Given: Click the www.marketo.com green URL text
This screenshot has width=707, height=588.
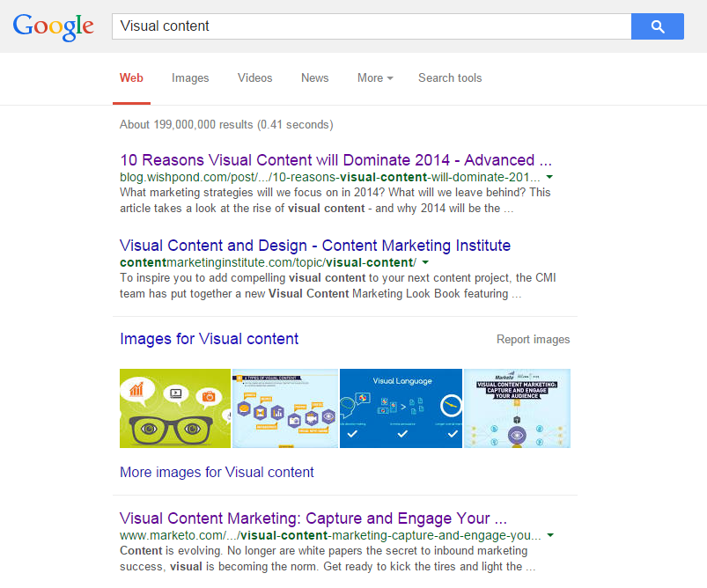Looking at the screenshot, I should (x=330, y=536).
